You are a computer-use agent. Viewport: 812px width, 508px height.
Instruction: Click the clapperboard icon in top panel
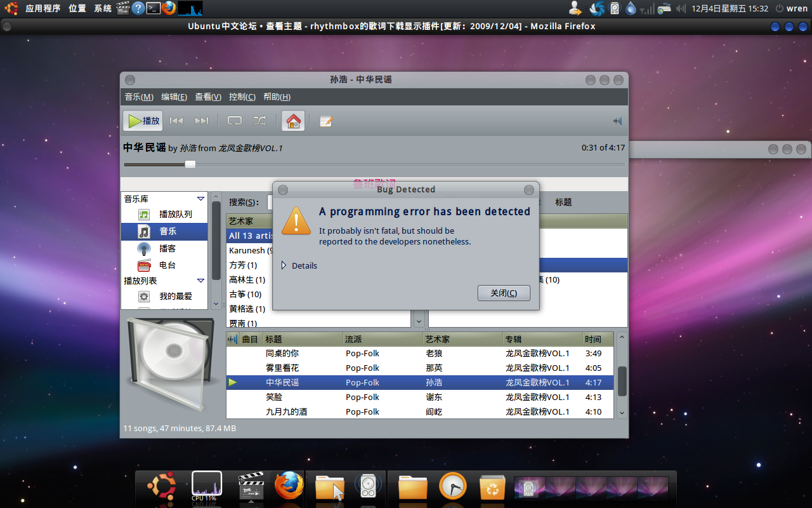coord(123,8)
